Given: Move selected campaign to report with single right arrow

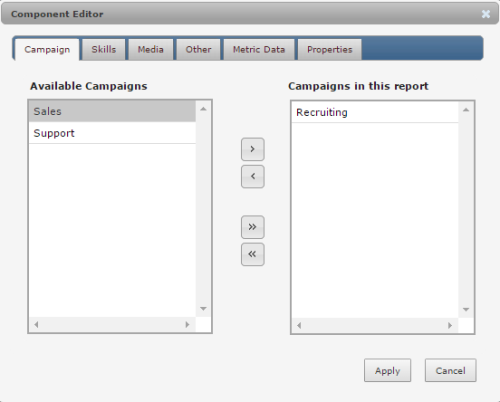Looking at the screenshot, I should (253, 149).
